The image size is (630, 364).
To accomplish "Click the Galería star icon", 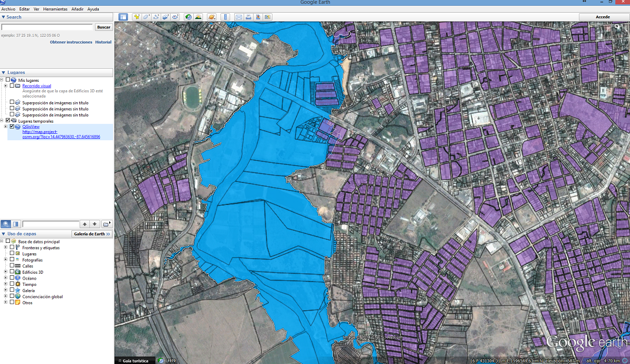I will (x=18, y=290).
